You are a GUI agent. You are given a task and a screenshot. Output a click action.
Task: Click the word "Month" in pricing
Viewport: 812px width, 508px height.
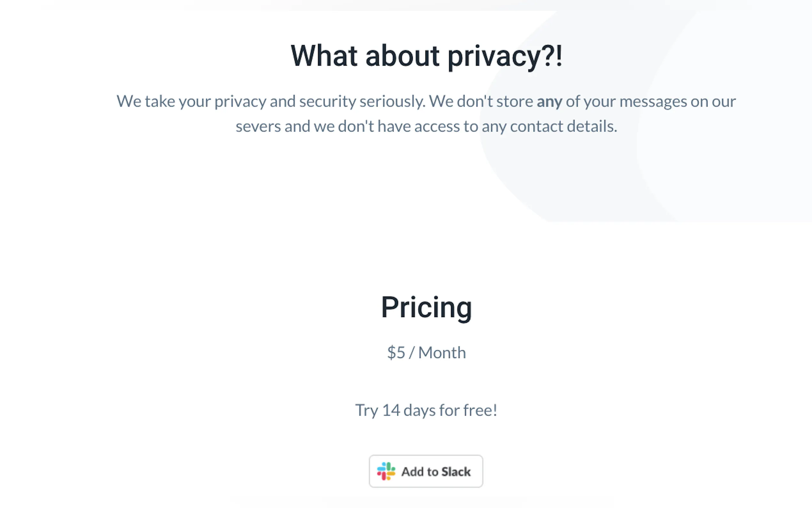click(x=442, y=353)
